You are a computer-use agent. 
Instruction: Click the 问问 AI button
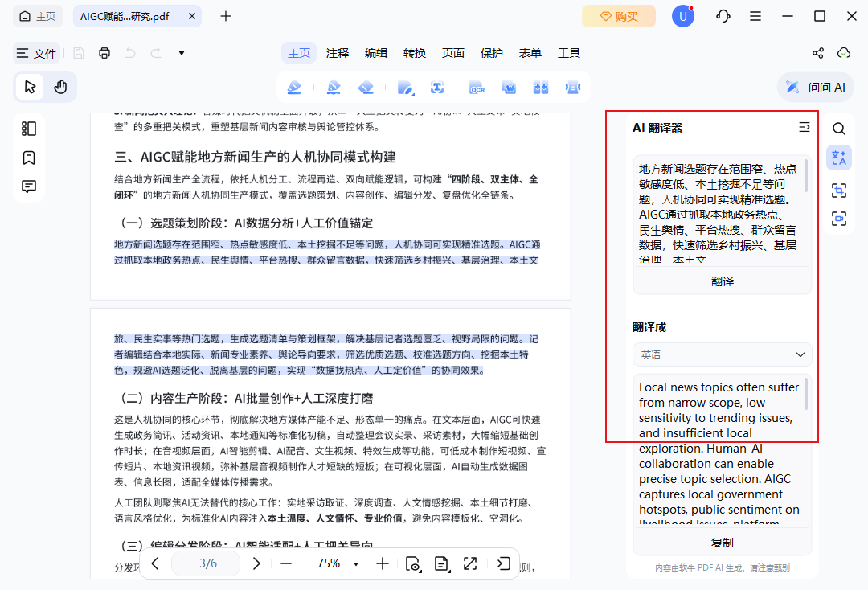click(816, 87)
